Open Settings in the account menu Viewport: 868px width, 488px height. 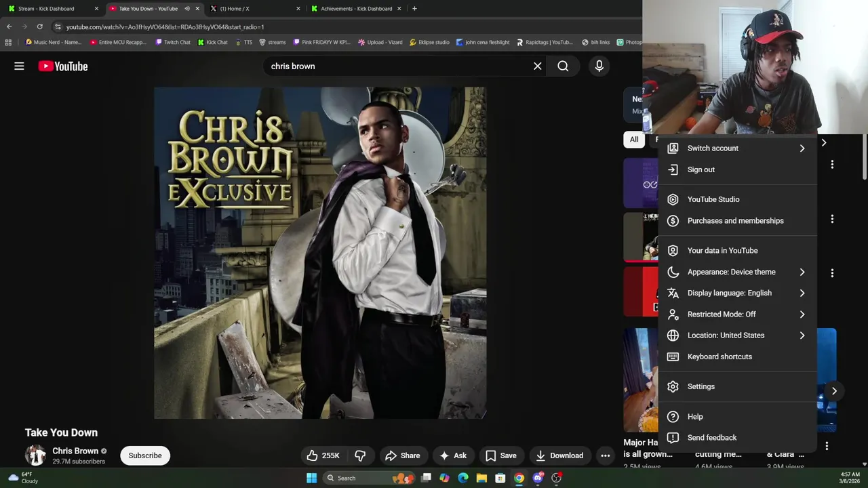point(737,386)
